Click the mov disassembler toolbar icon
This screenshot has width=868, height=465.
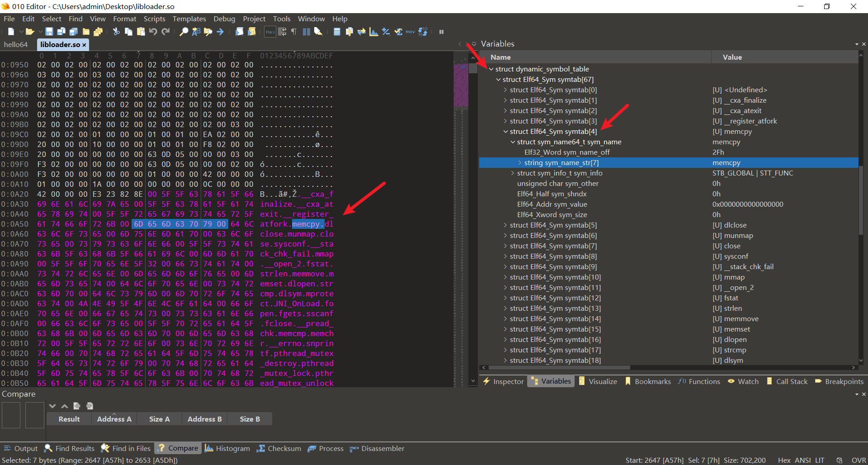[x=410, y=32]
